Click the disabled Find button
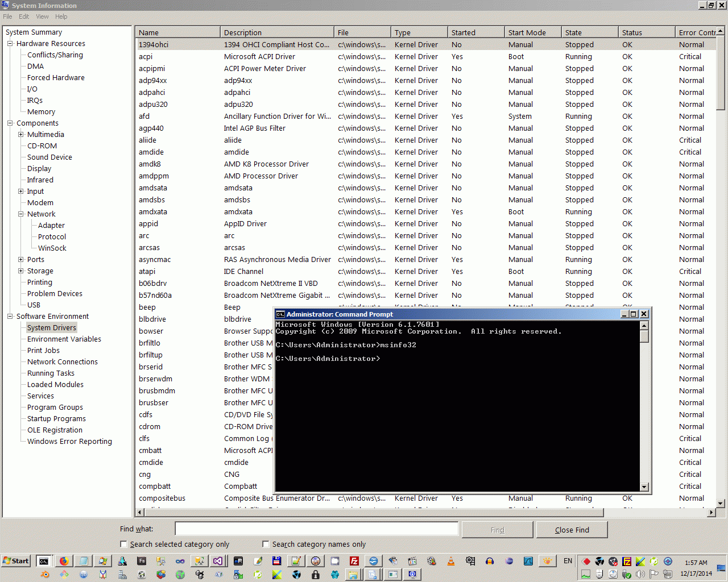The height and width of the screenshot is (582, 728). point(498,530)
